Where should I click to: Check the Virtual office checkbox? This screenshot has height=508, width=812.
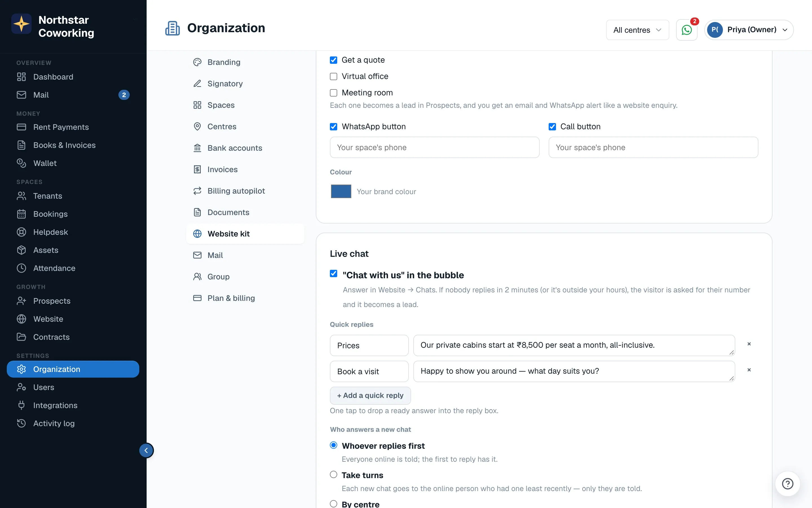[334, 76]
